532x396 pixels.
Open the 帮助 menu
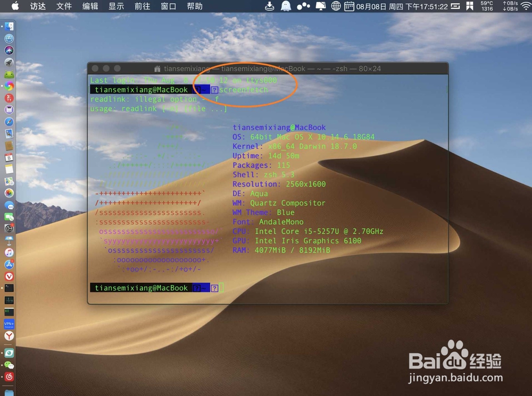(194, 6)
